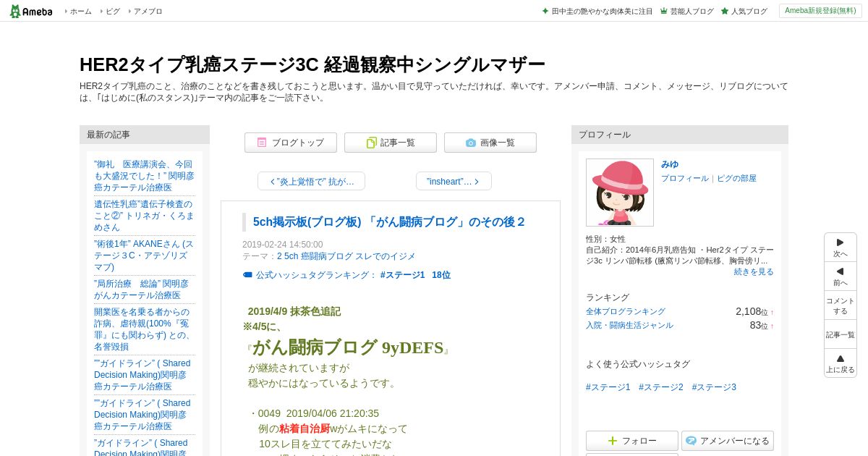
Task: Click アメンバーになる button
Action: click(728, 441)
